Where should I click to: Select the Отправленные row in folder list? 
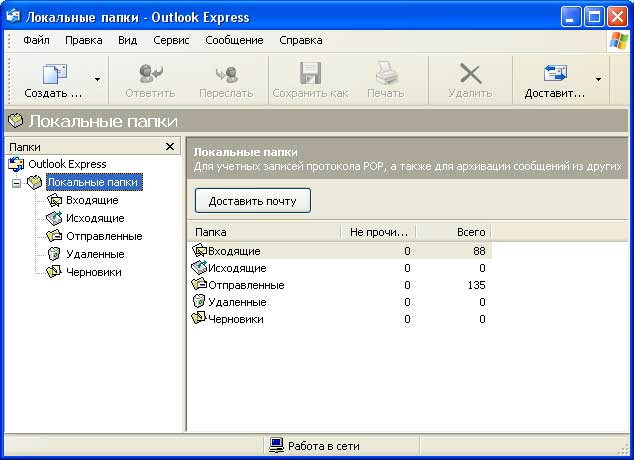tap(340, 285)
